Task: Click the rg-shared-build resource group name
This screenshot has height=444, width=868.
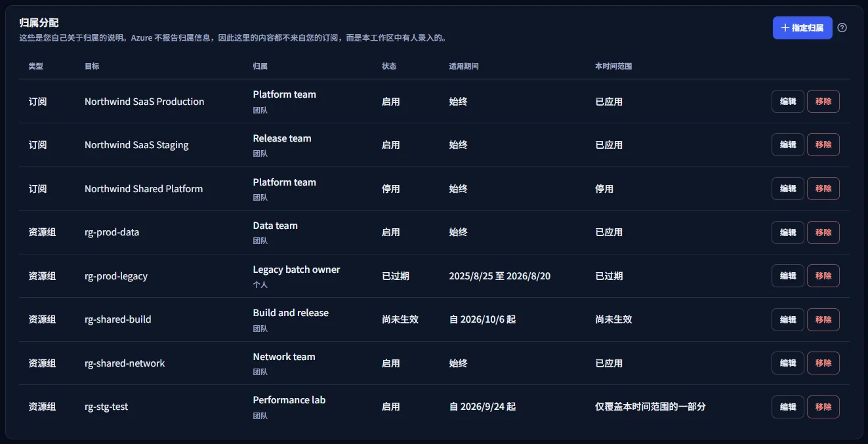Action: pos(118,319)
